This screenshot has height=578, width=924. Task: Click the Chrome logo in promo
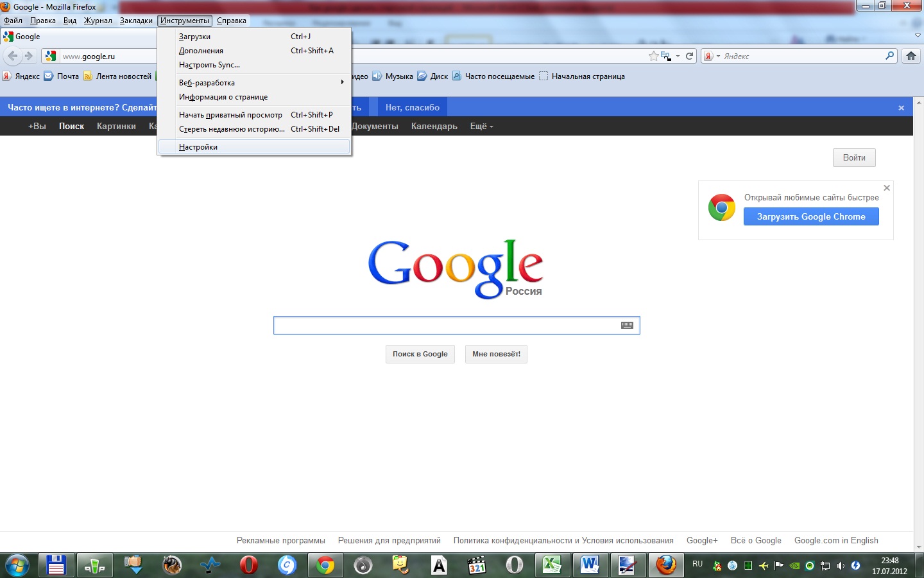point(721,207)
